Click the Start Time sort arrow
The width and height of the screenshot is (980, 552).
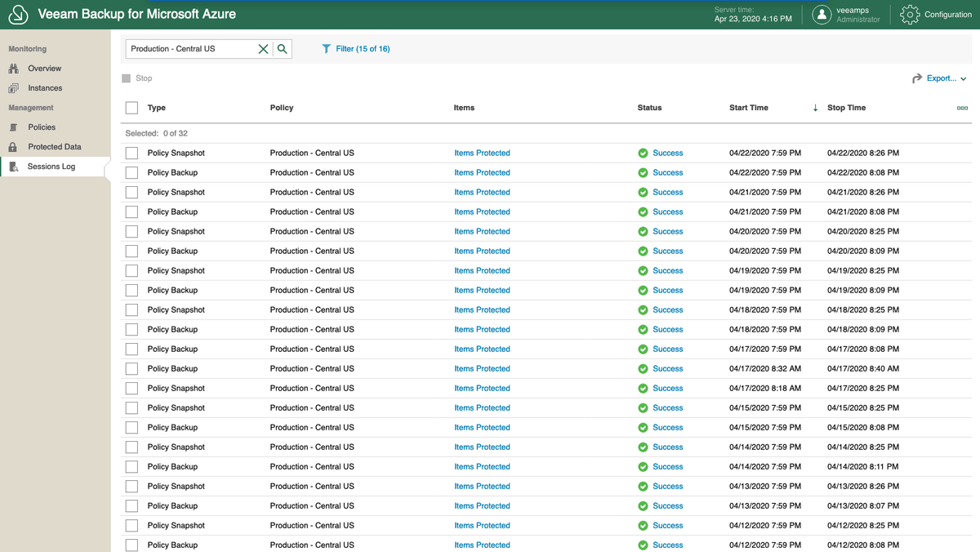pyautogui.click(x=815, y=108)
